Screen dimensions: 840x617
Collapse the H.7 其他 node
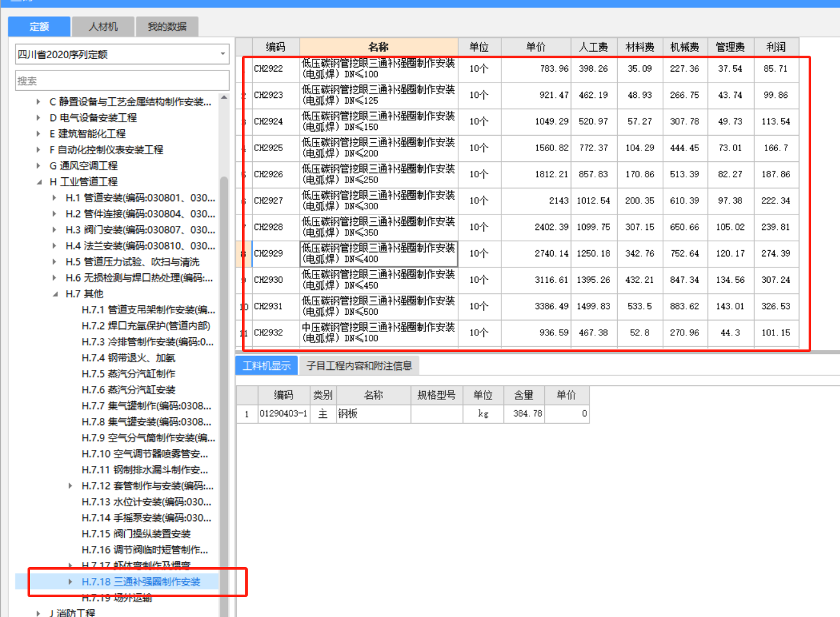pos(54,294)
